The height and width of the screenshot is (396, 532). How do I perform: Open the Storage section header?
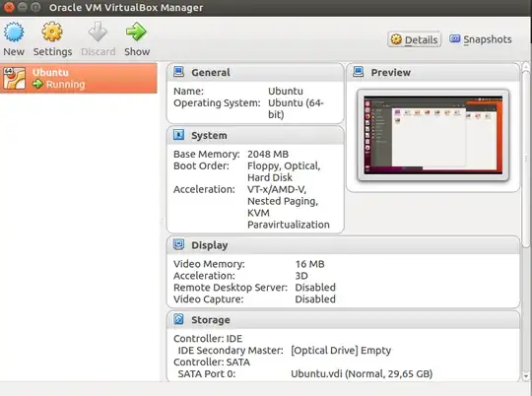click(344, 319)
